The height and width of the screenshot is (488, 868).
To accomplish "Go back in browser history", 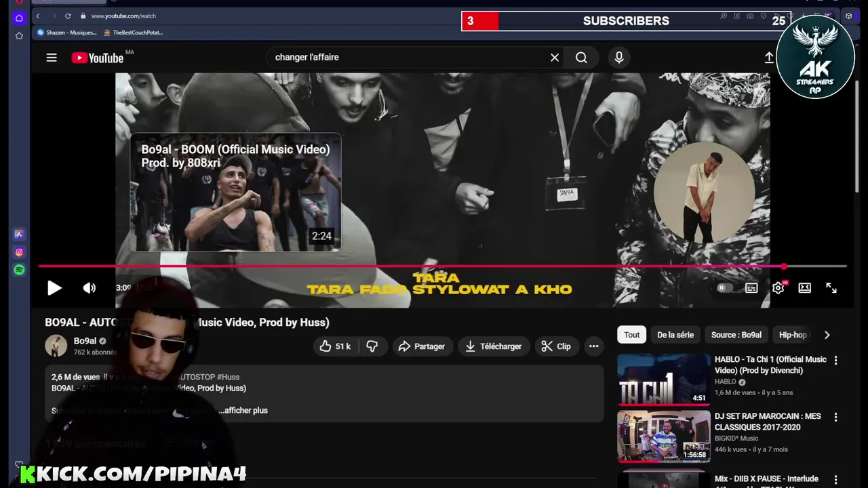I will (38, 16).
